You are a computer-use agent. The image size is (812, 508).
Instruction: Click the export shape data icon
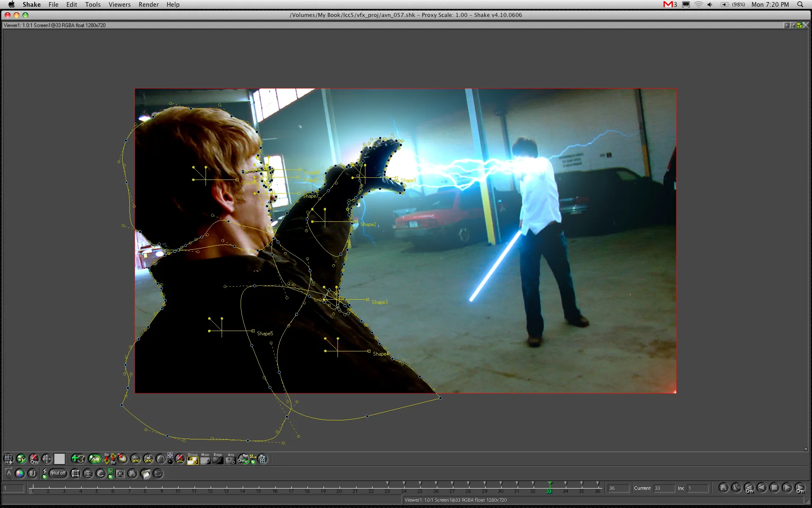pos(113,458)
